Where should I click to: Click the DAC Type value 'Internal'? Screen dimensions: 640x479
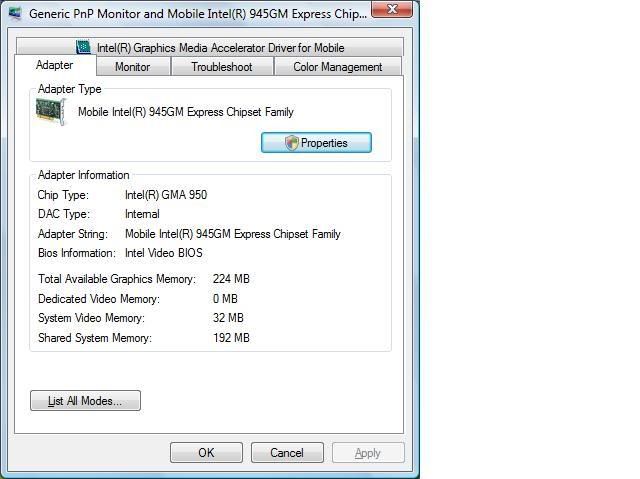point(142,214)
